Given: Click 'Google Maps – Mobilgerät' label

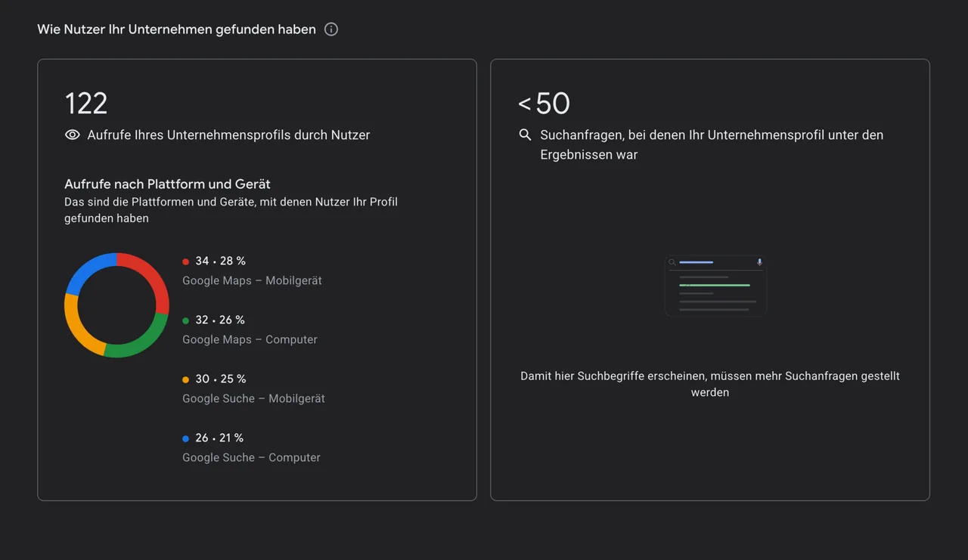Looking at the screenshot, I should point(252,280).
